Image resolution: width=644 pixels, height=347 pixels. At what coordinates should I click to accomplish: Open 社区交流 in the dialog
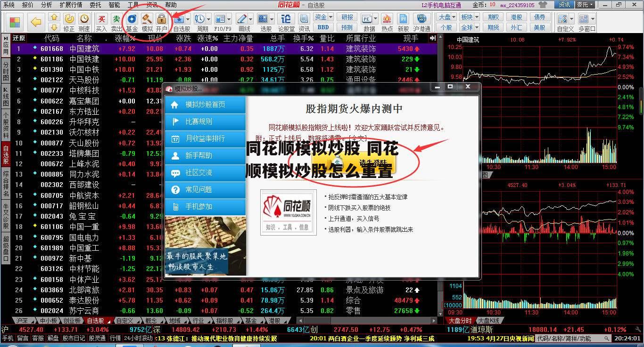205,173
